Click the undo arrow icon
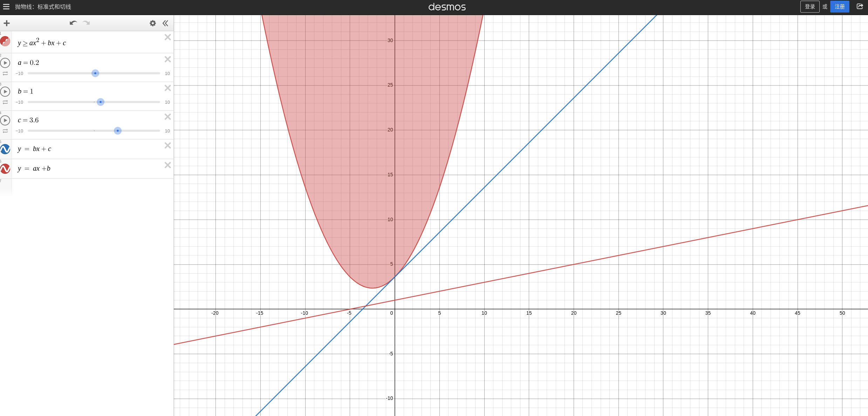Viewport: 868px width, 416px height. tap(73, 23)
